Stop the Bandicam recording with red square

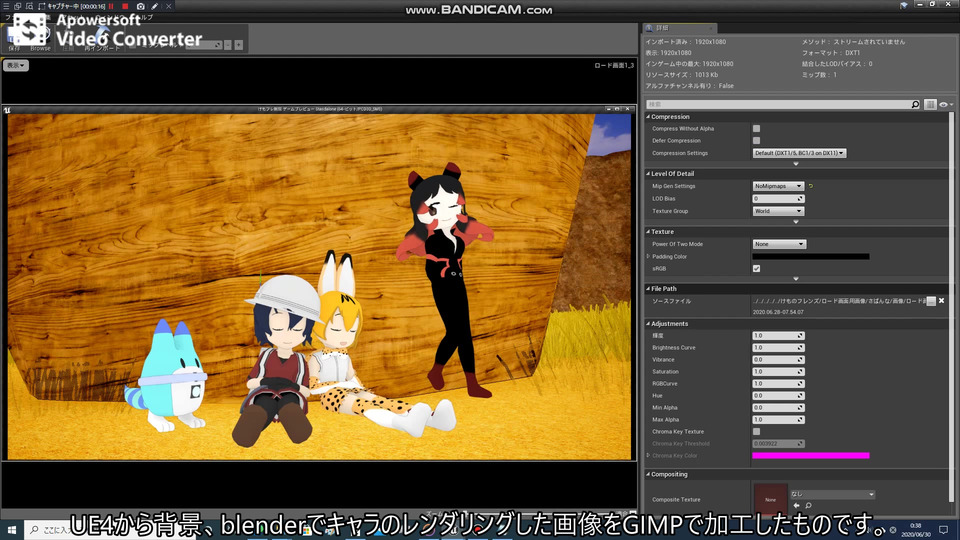(126, 6)
